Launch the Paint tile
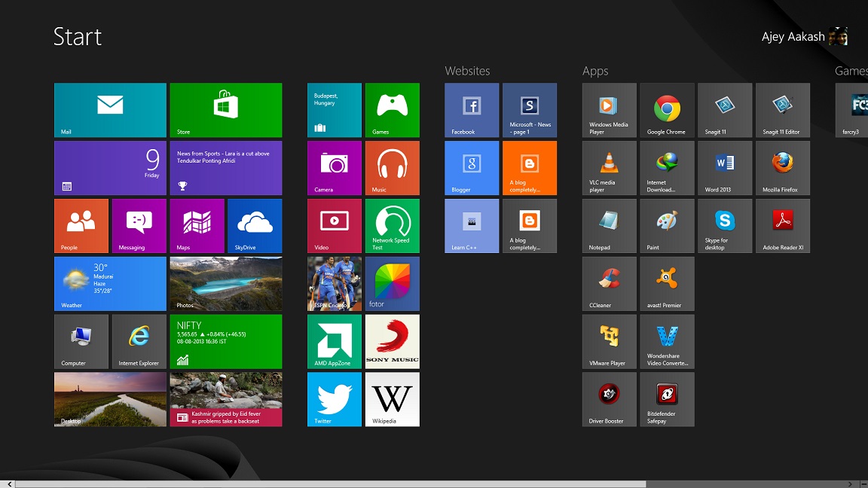The width and height of the screenshot is (868, 488). tap(667, 226)
